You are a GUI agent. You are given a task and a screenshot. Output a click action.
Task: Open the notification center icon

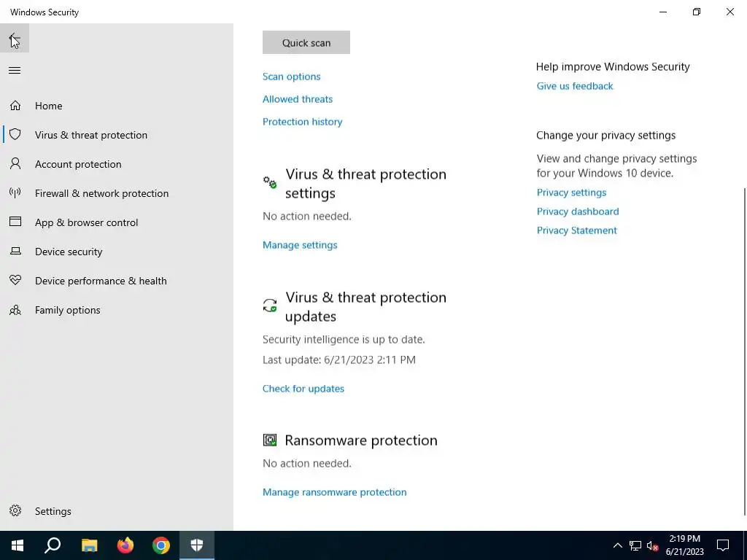(x=723, y=545)
